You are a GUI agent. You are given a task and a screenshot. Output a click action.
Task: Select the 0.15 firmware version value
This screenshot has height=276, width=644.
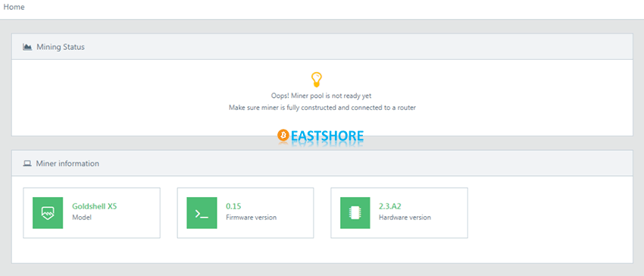pos(233,206)
